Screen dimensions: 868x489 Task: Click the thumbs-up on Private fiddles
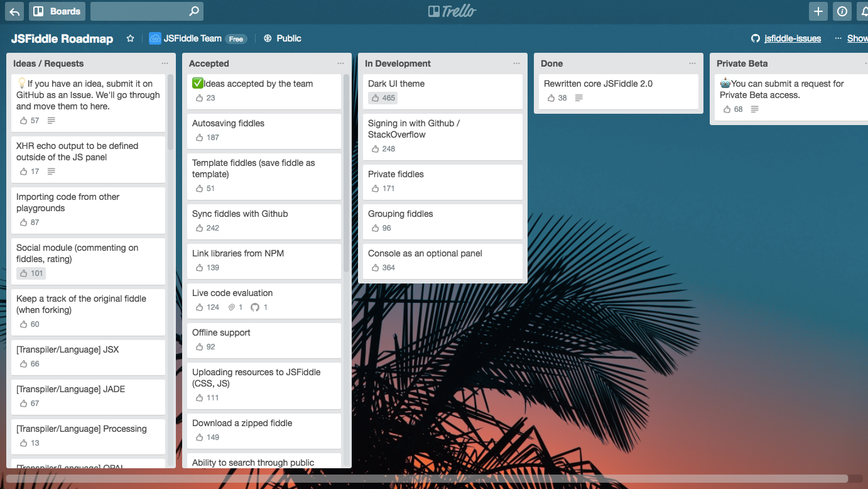376,189
